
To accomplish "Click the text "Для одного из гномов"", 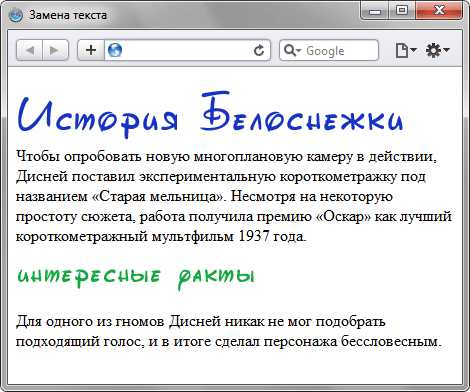I will click(x=90, y=322).
